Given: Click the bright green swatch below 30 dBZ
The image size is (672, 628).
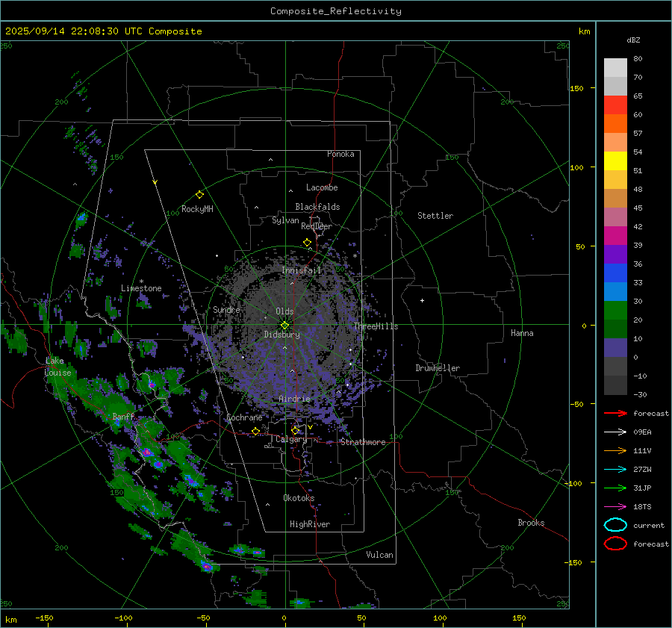Looking at the screenshot, I should (615, 311).
